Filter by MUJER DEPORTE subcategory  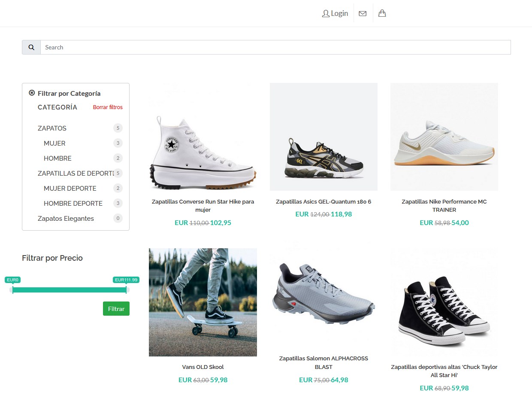(x=70, y=188)
